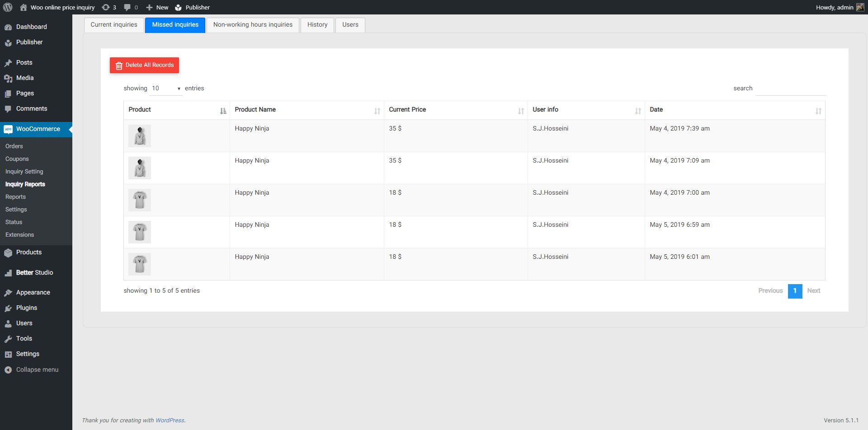Open Extensions in WooCommerce submenu
The height and width of the screenshot is (430, 868).
tap(19, 235)
